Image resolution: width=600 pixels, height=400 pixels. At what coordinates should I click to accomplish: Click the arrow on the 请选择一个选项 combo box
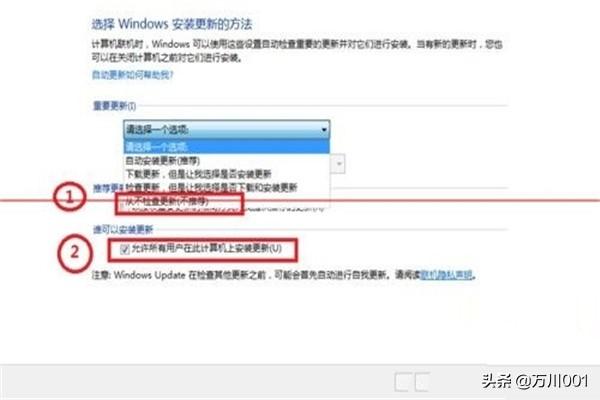(324, 130)
